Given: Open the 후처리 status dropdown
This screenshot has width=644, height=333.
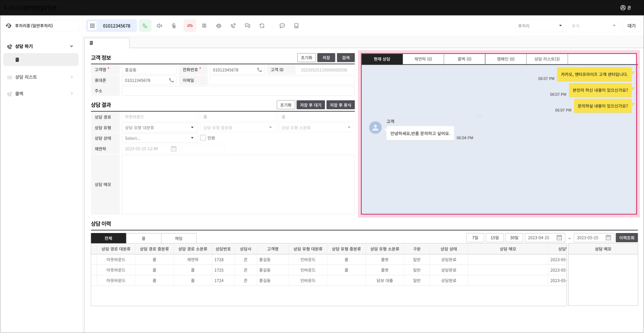Looking at the screenshot, I should (x=540, y=26).
